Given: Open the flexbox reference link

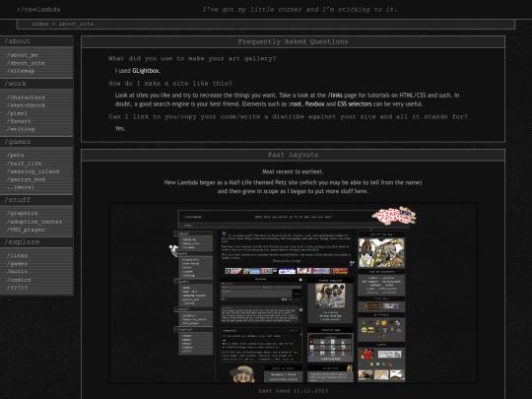Looking at the screenshot, I should [314, 104].
